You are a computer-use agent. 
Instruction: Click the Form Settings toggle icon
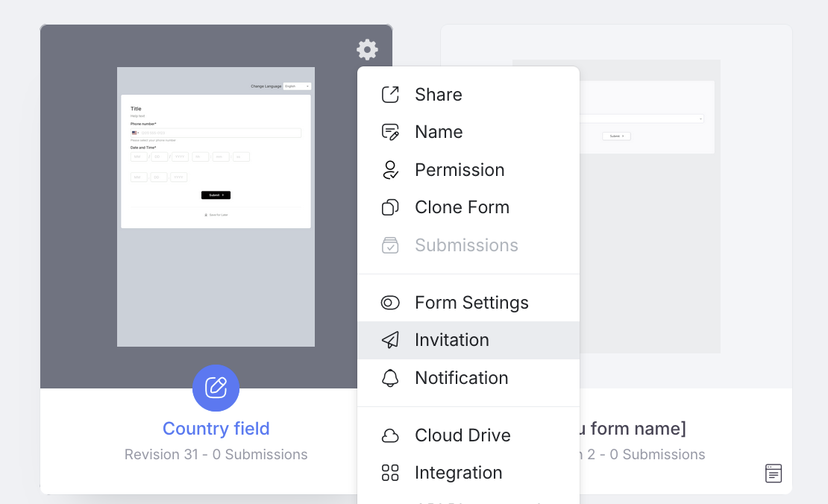[390, 303]
